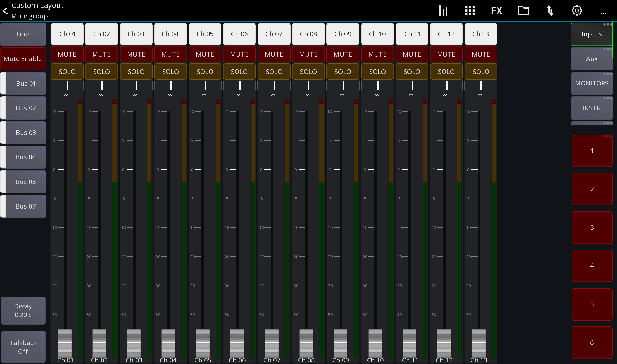Switch to the INSTR layer tab
The width and height of the screenshot is (617, 364).
point(592,108)
